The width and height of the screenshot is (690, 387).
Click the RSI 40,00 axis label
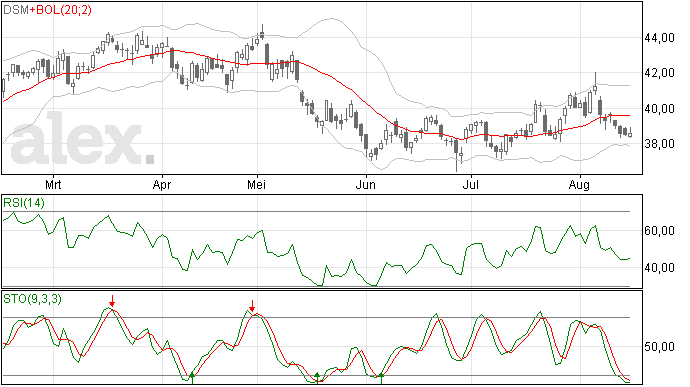click(659, 268)
